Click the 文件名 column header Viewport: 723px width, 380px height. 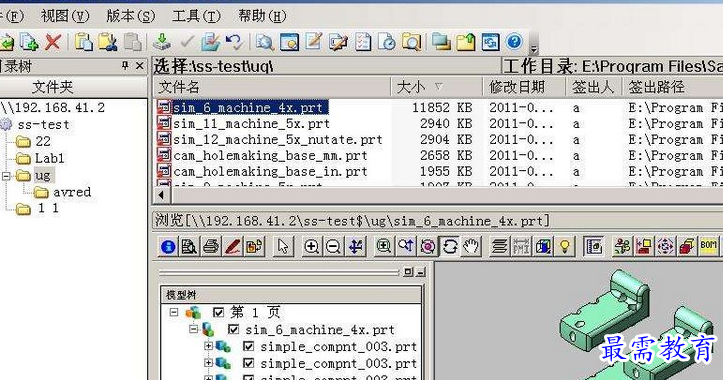(x=272, y=87)
